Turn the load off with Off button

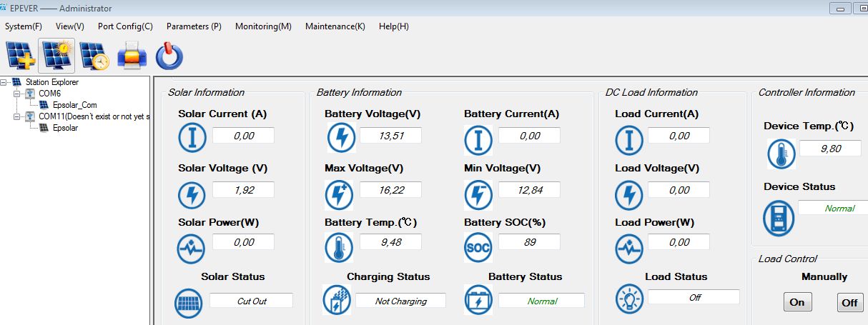[x=849, y=302]
